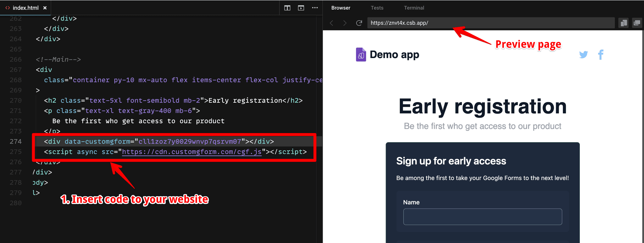Screen dimensions: 644x243
Task: Open the editor's three-dot more menu
Action: 315,8
